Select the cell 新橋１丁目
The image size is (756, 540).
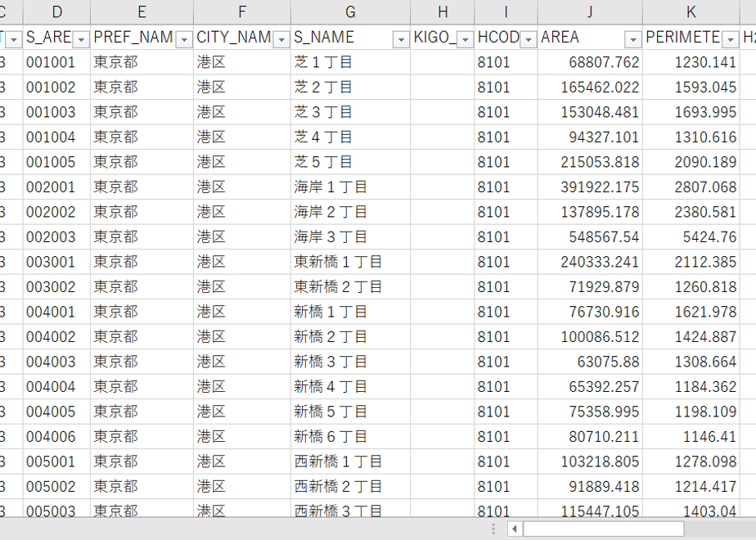(x=350, y=312)
